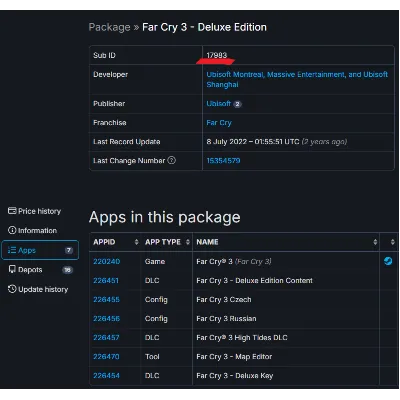Open app ID 226454 link
400x400 pixels.
tap(106, 375)
